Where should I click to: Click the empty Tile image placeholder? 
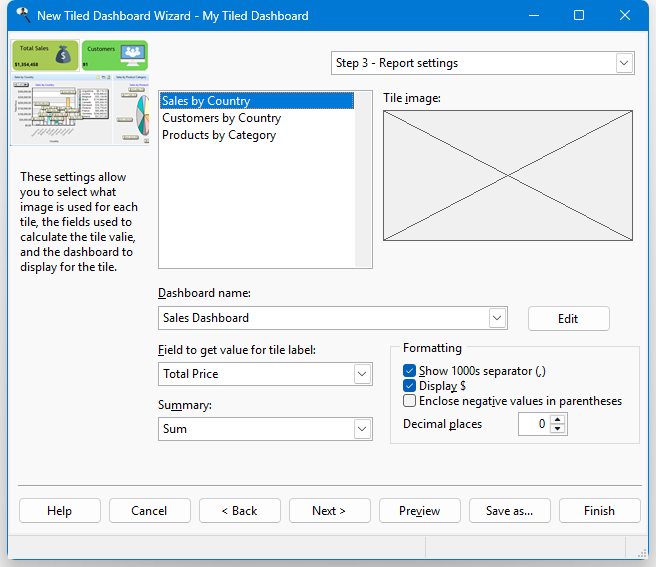[x=508, y=176]
